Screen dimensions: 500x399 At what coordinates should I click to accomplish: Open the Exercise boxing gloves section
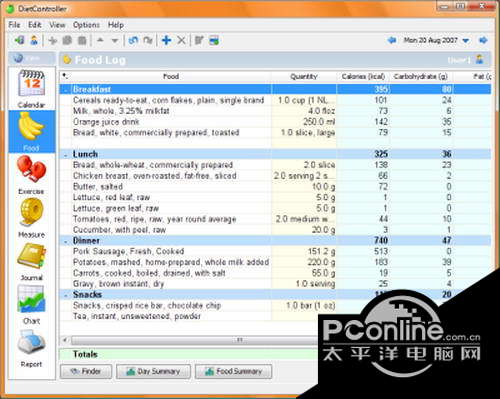pyautogui.click(x=31, y=175)
